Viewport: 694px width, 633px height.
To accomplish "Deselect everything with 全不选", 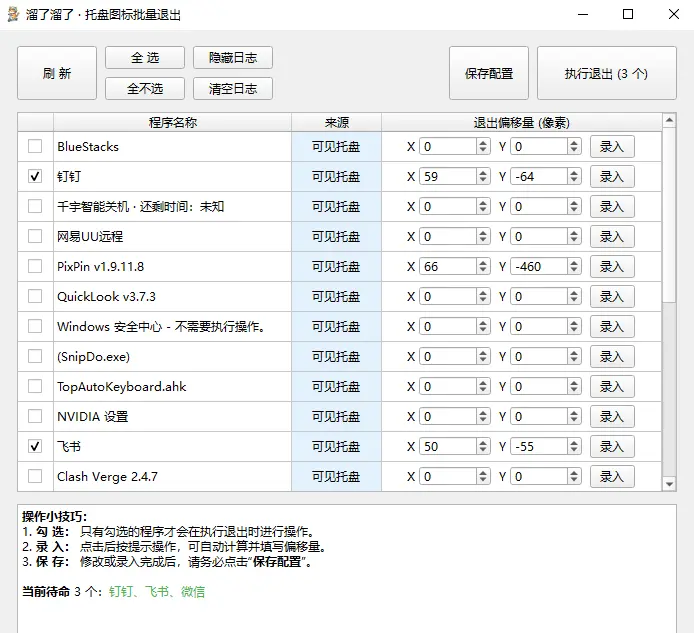I will 145,89.
